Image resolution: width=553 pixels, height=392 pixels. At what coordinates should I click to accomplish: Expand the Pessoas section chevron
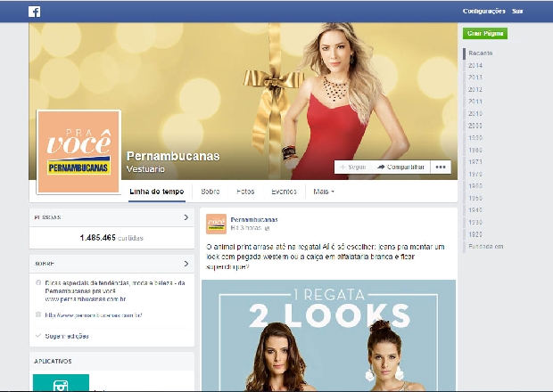(186, 217)
